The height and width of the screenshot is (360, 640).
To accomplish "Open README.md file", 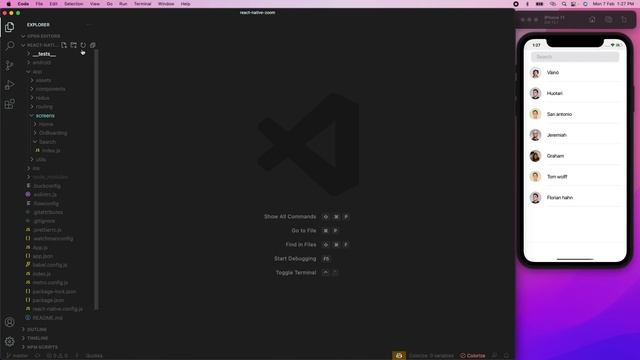I will click(x=47, y=318).
